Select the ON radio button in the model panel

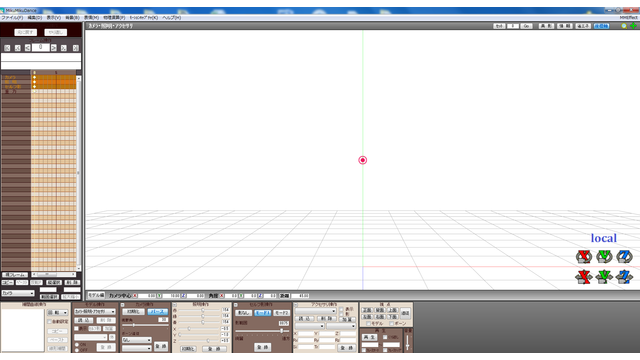click(77, 345)
